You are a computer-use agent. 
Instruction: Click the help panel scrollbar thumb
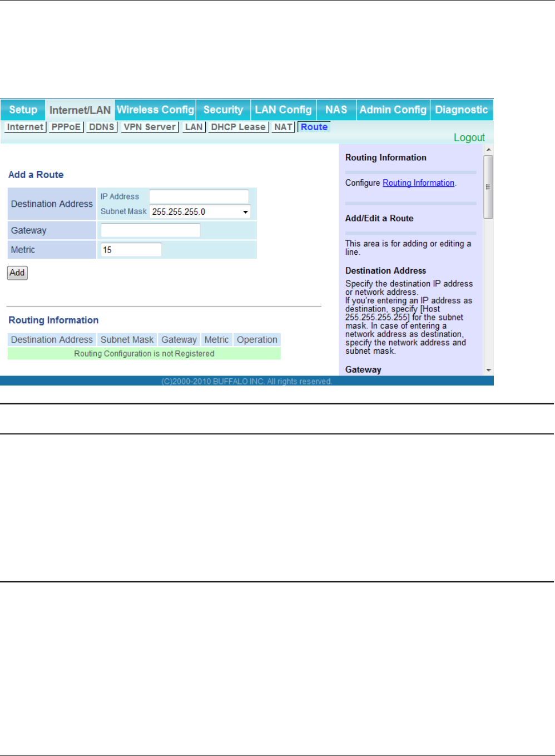(488, 187)
